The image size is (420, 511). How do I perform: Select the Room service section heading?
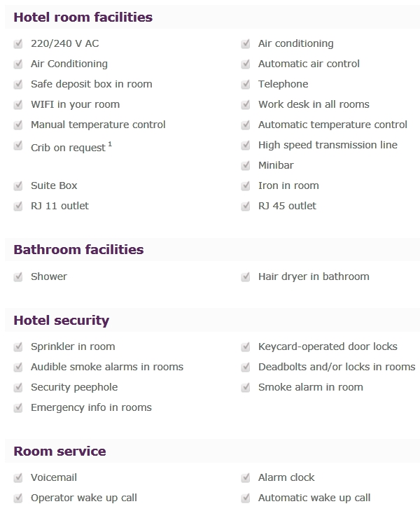click(x=59, y=451)
